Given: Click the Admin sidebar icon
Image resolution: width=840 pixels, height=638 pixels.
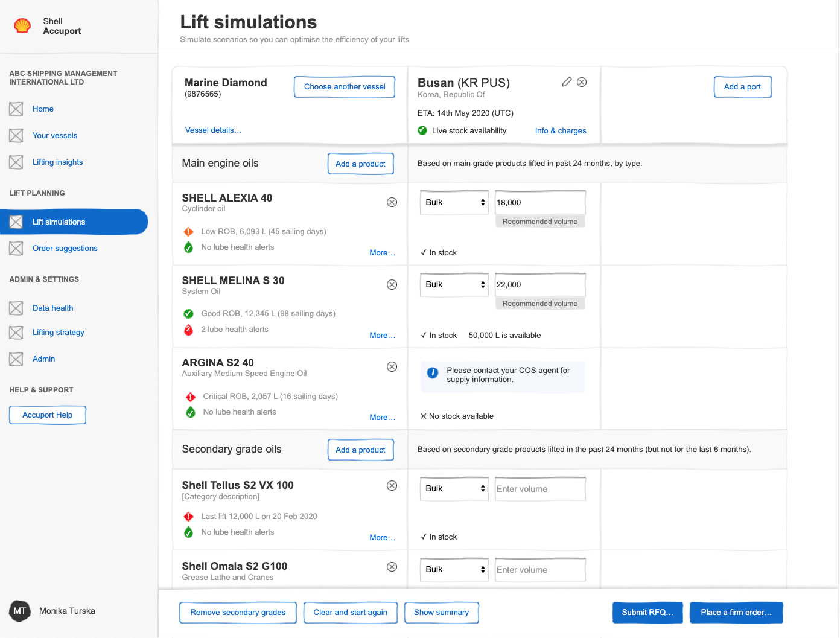Looking at the screenshot, I should (x=16, y=359).
